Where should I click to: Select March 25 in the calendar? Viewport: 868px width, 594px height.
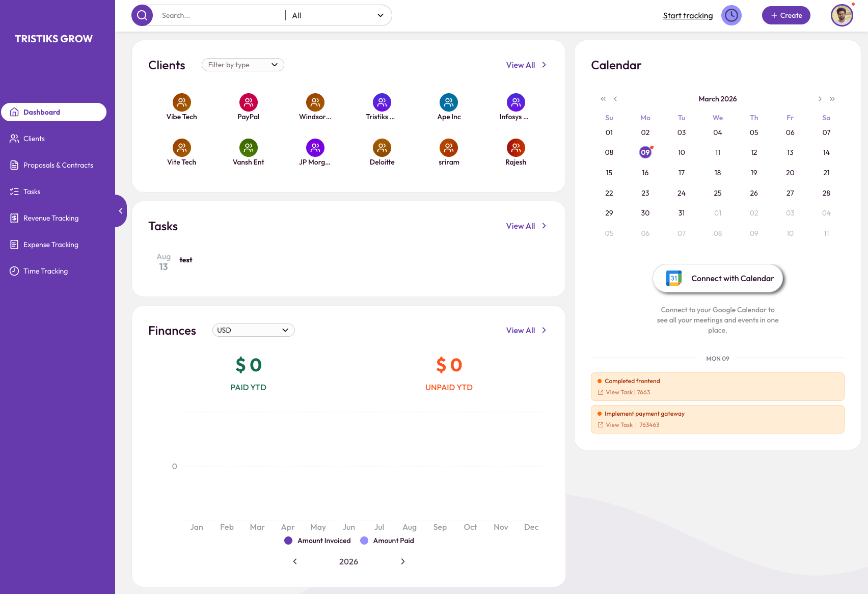[718, 193]
